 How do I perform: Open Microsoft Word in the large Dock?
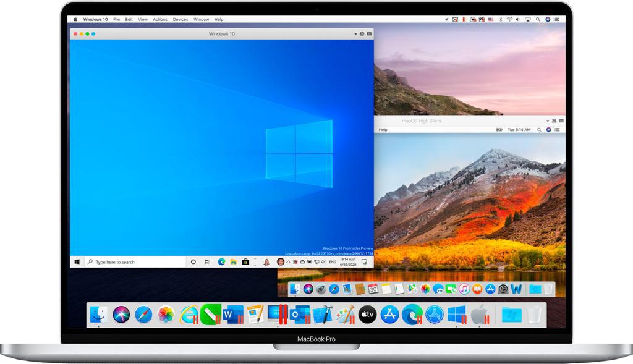coord(233,315)
